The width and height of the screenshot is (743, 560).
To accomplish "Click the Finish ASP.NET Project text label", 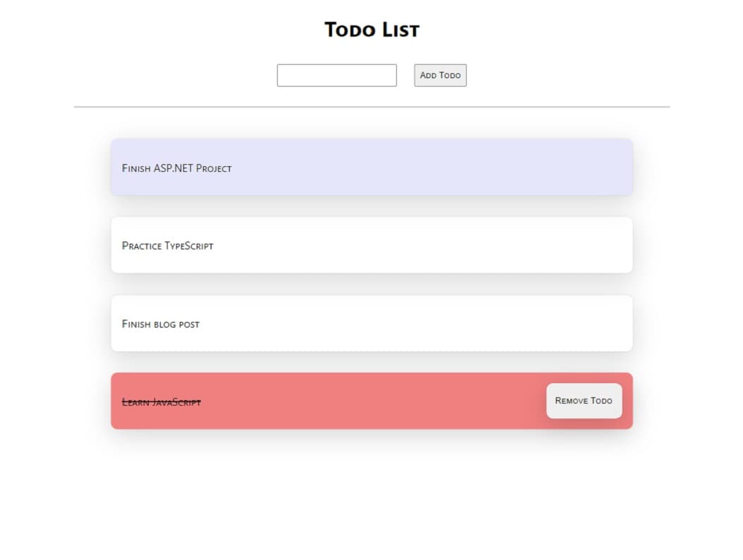I will coord(177,168).
